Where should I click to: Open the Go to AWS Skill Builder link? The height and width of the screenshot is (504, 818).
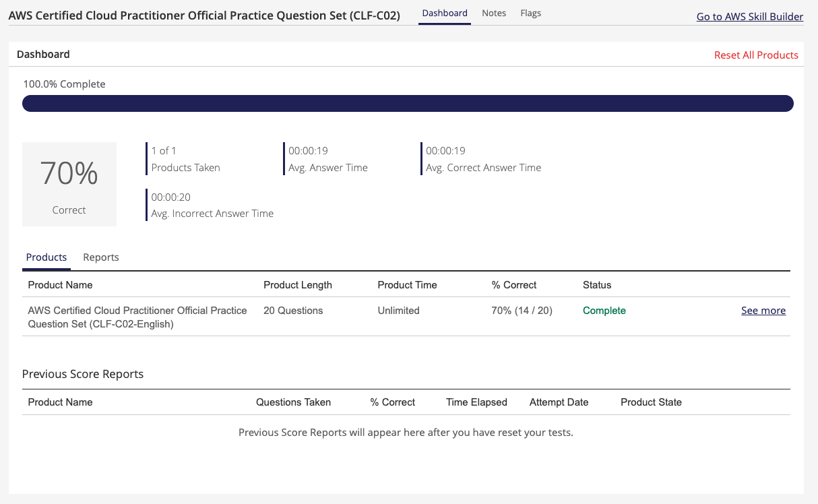tap(749, 16)
